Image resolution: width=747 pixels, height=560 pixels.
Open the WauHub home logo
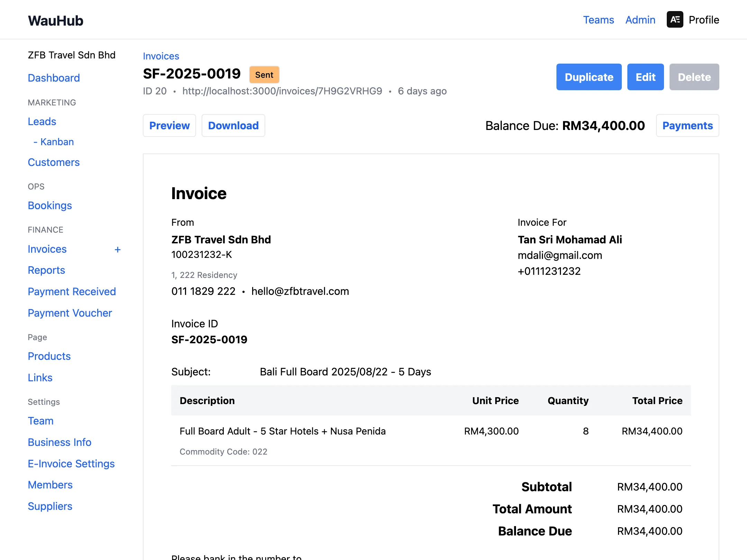56,20
